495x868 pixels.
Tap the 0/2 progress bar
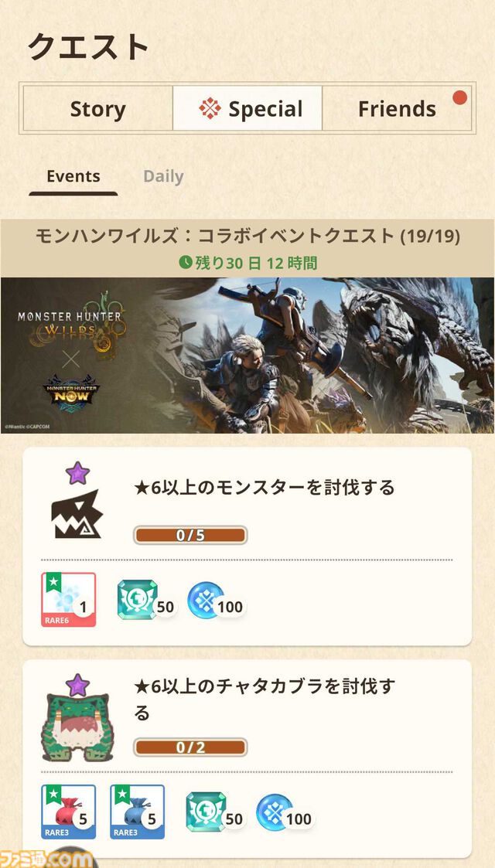[190, 747]
